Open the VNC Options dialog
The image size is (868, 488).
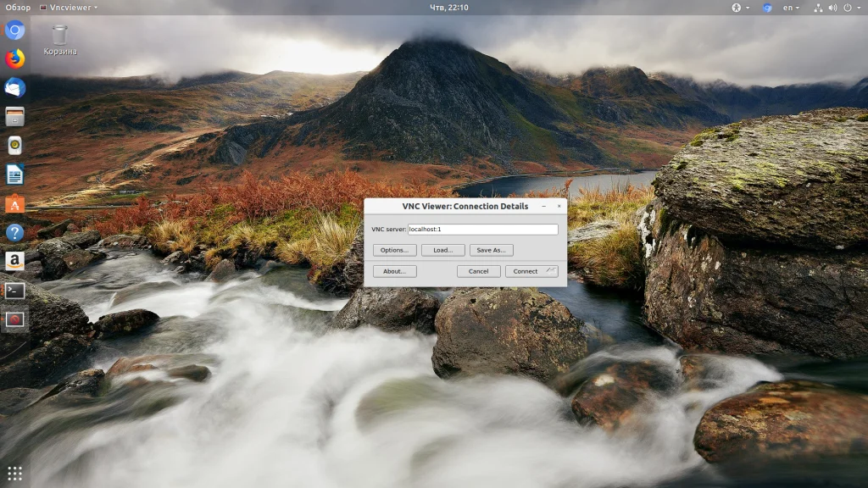[x=394, y=250]
